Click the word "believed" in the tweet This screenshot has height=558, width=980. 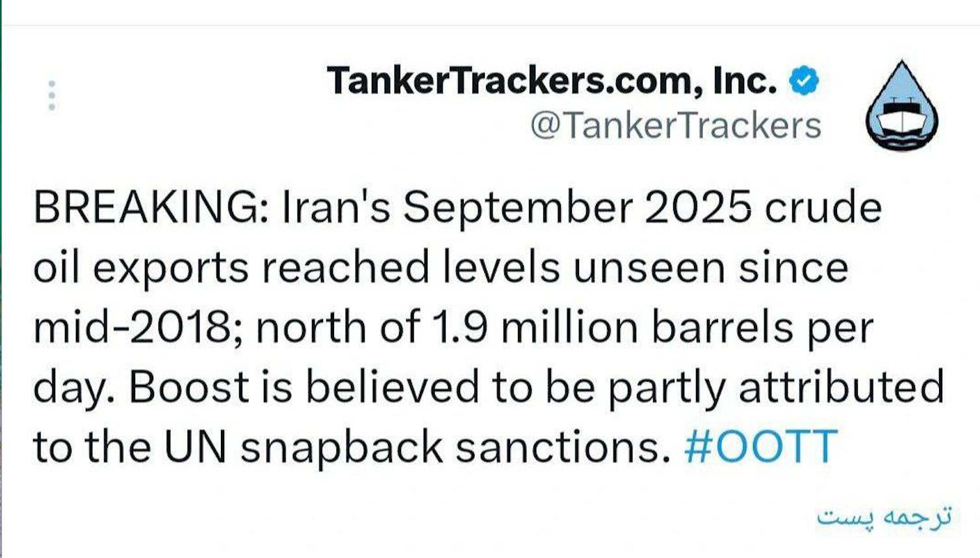coord(392,387)
